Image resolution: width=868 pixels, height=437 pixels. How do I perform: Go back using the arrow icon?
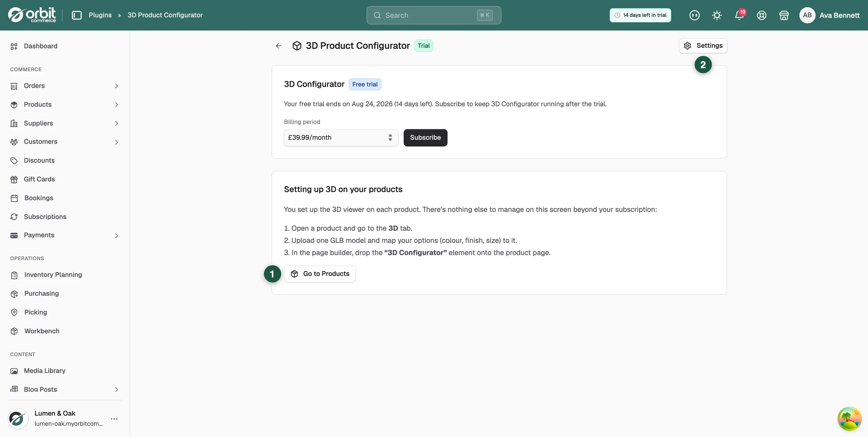click(x=279, y=46)
